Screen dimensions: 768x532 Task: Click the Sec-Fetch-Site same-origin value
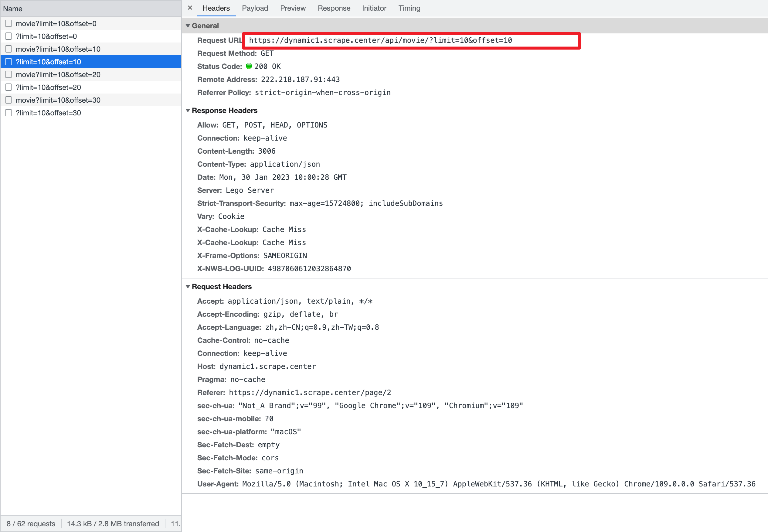(x=279, y=471)
